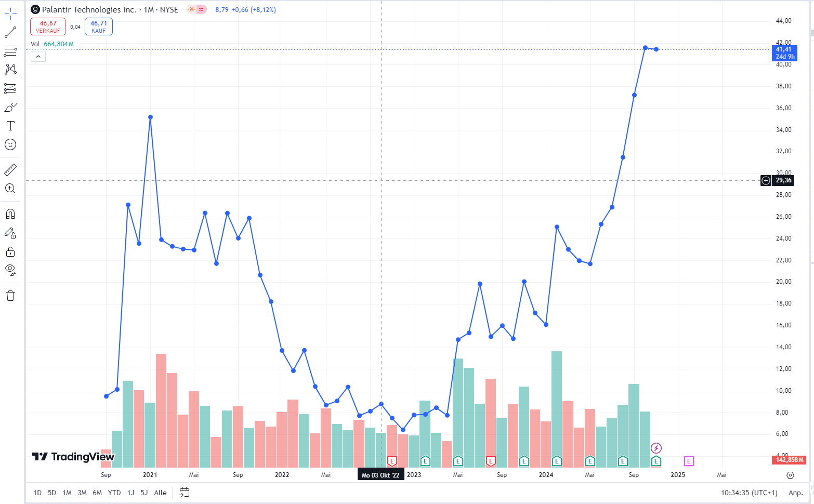Image resolution: width=814 pixels, height=504 pixels.
Task: Select the 5J time range
Action: (x=144, y=493)
